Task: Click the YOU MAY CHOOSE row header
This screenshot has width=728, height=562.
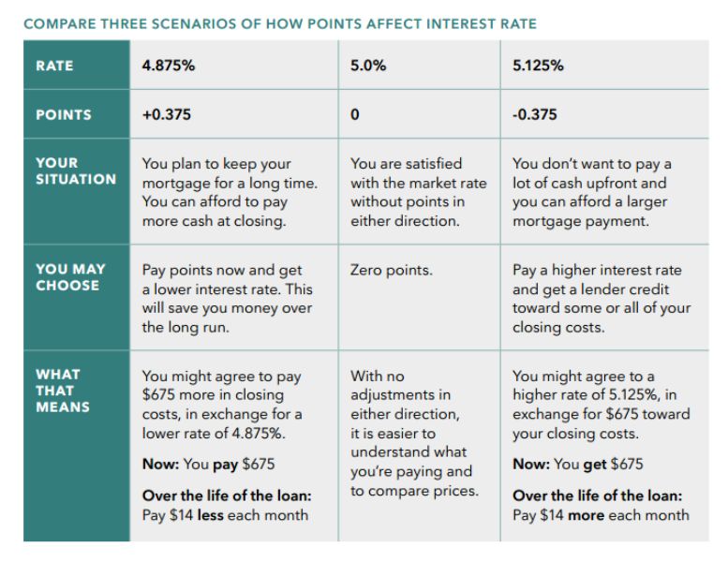Action: click(69, 277)
